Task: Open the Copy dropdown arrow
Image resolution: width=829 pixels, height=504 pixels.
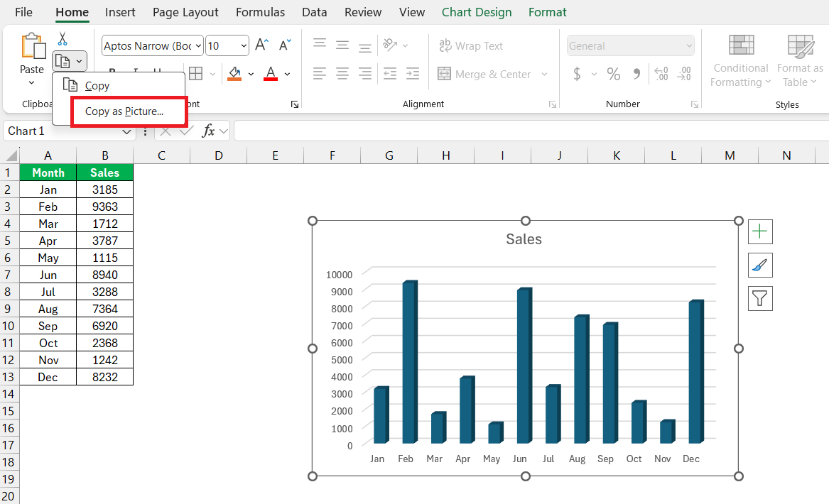Action: tap(79, 61)
